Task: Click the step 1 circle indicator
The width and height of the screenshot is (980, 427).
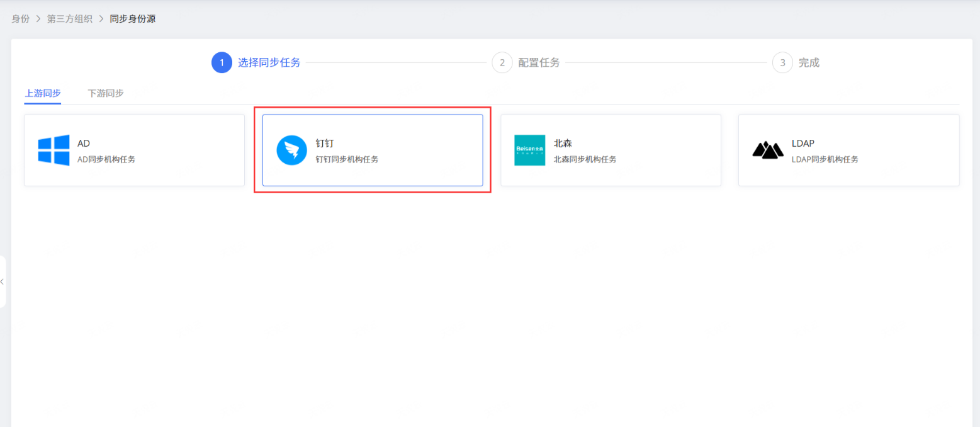Action: (222, 63)
